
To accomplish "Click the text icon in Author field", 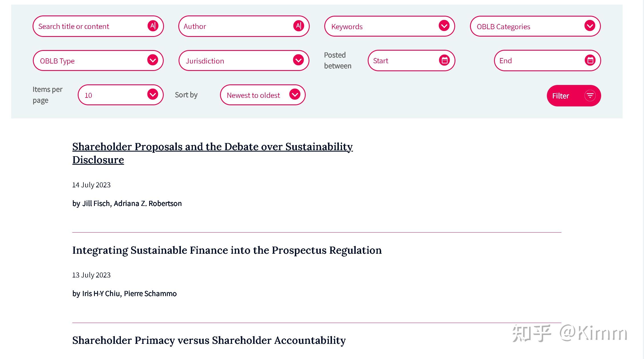I will pyautogui.click(x=298, y=26).
